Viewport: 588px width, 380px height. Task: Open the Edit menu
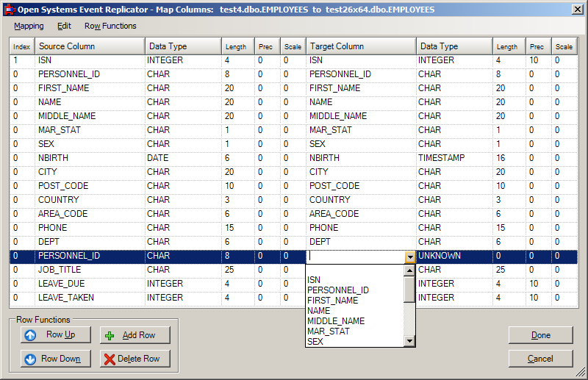click(x=64, y=26)
